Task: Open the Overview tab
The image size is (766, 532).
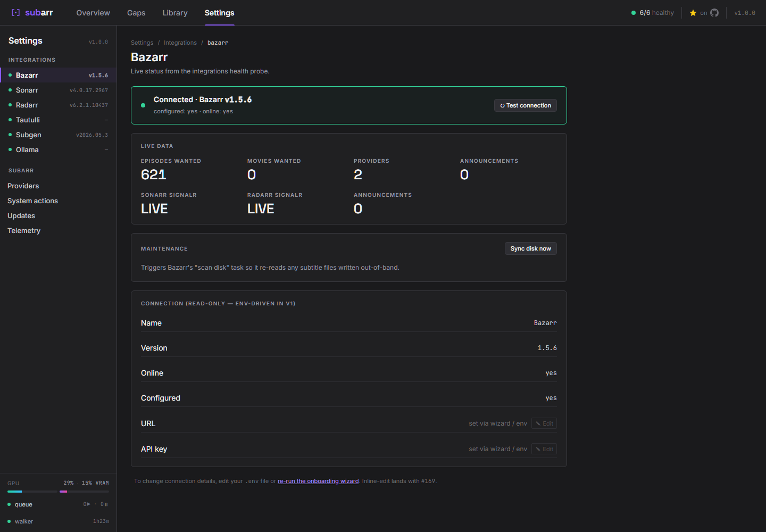Action: coord(93,13)
